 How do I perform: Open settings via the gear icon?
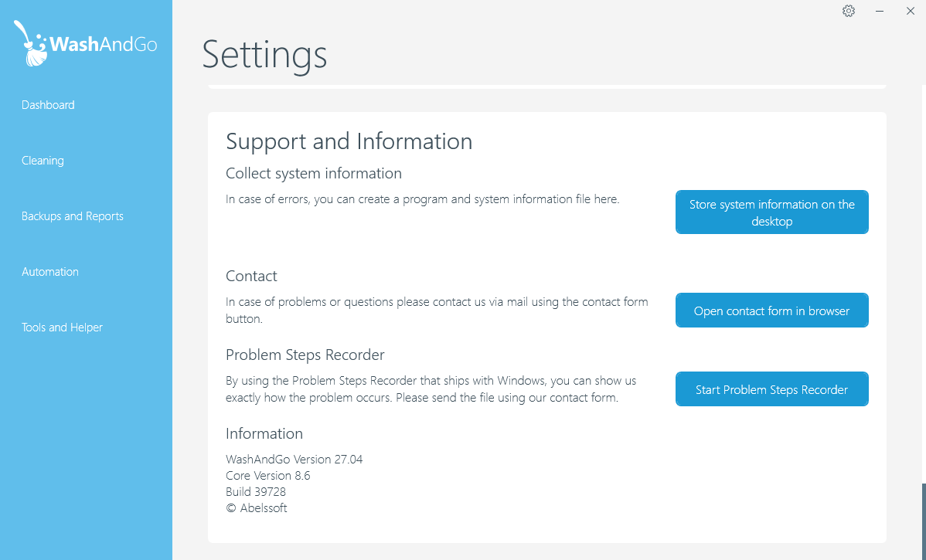(849, 11)
